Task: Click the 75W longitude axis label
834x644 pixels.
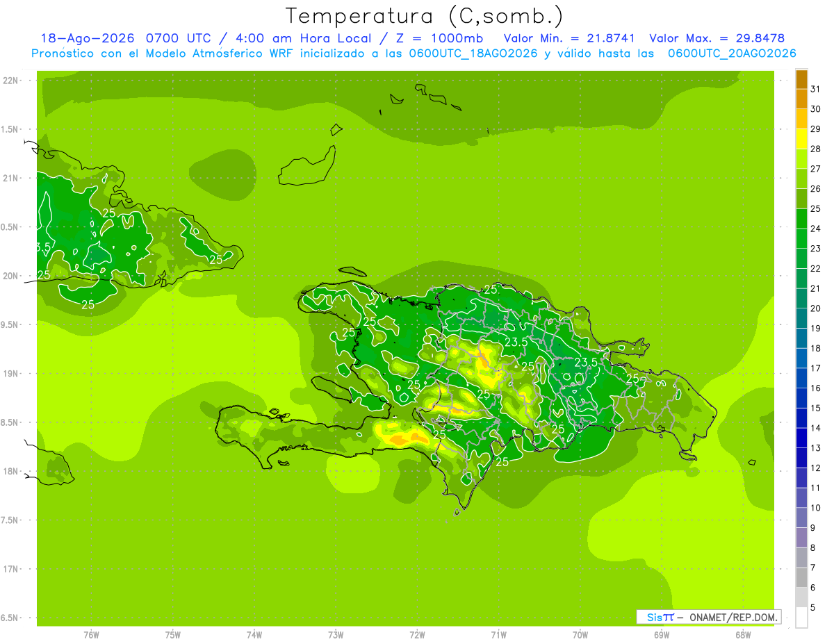Action: pos(173,635)
